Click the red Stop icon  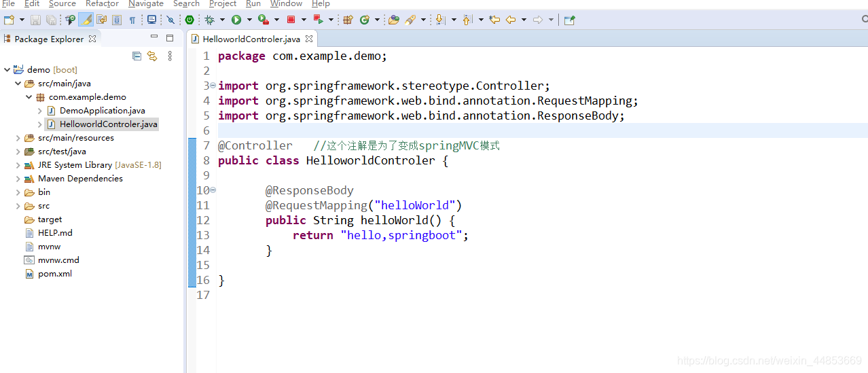tap(291, 20)
